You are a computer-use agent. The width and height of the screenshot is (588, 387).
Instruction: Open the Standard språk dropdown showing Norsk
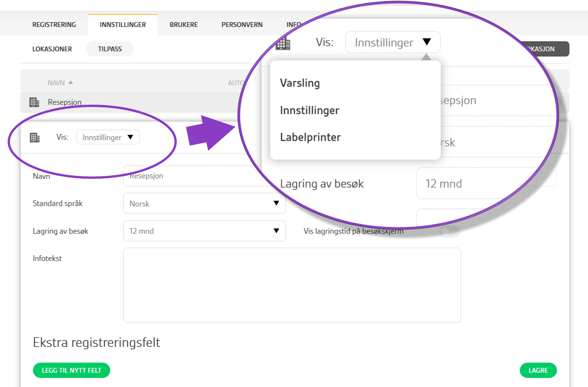pyautogui.click(x=204, y=203)
